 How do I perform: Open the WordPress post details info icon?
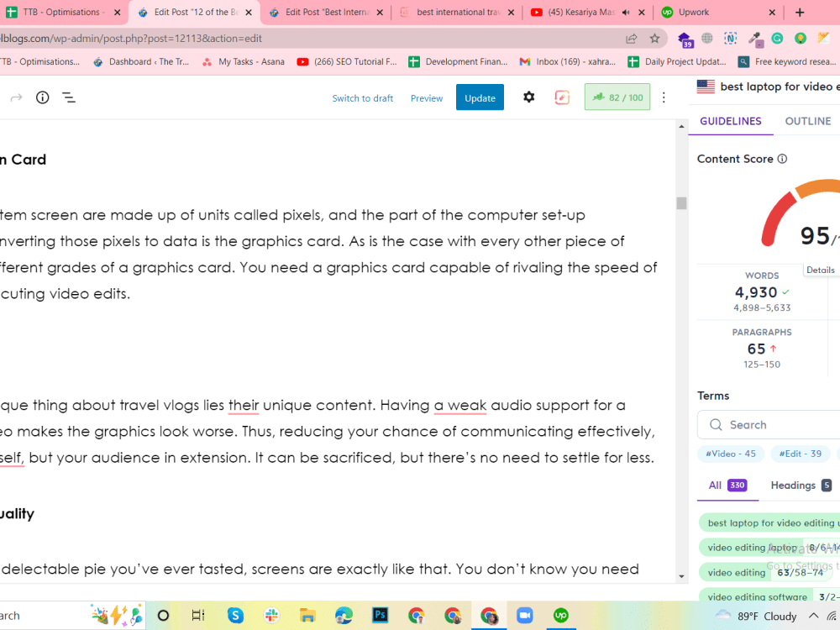42,97
